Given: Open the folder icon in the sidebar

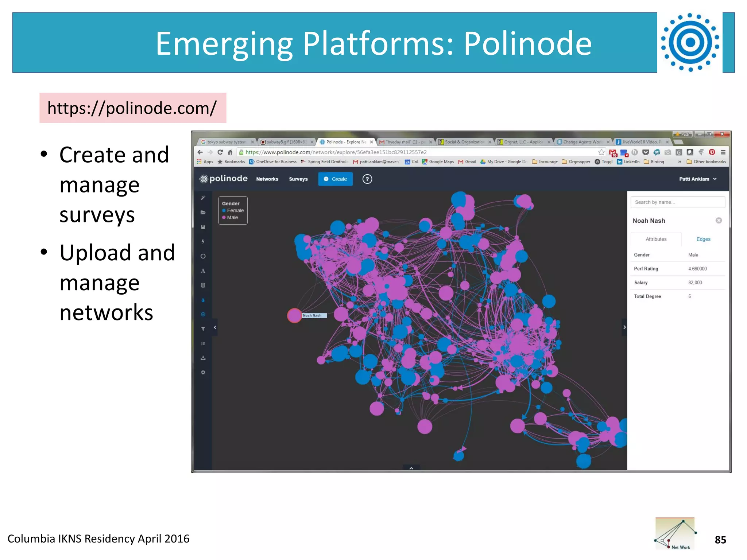Looking at the screenshot, I should coord(203,213).
